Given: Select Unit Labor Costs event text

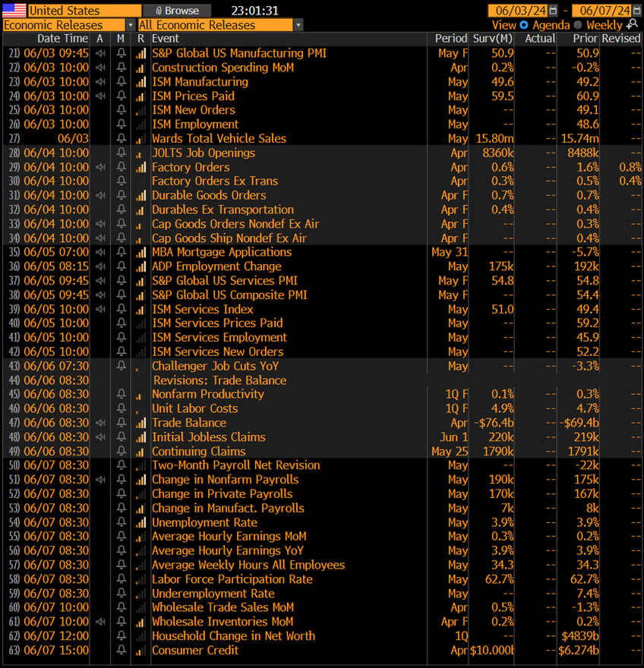Looking at the screenshot, I should 194,408.
